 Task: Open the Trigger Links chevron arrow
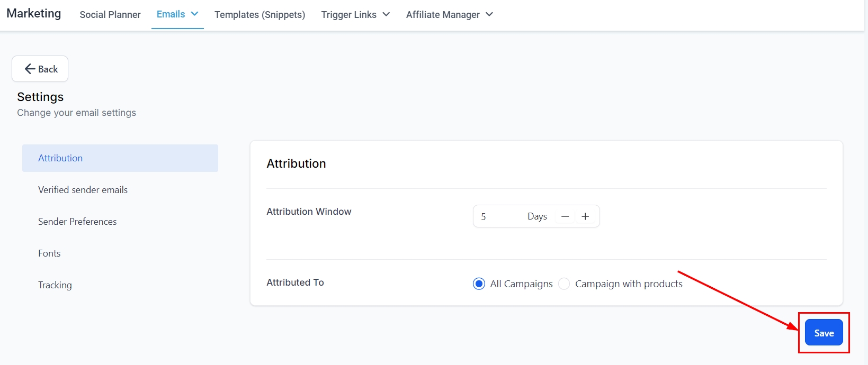(386, 14)
